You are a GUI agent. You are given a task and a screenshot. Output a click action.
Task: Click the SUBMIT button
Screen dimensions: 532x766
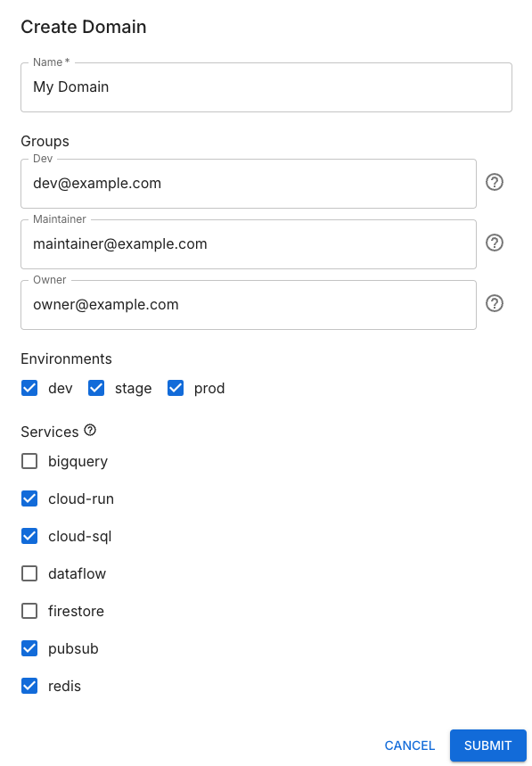click(x=487, y=745)
